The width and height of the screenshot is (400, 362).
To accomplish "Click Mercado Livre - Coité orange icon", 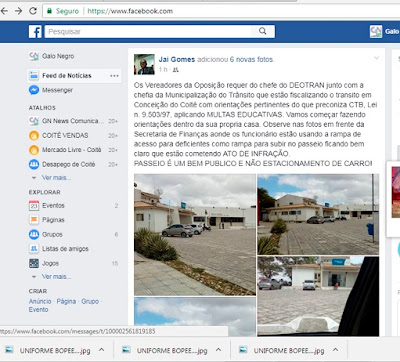I will pyautogui.click(x=34, y=150).
